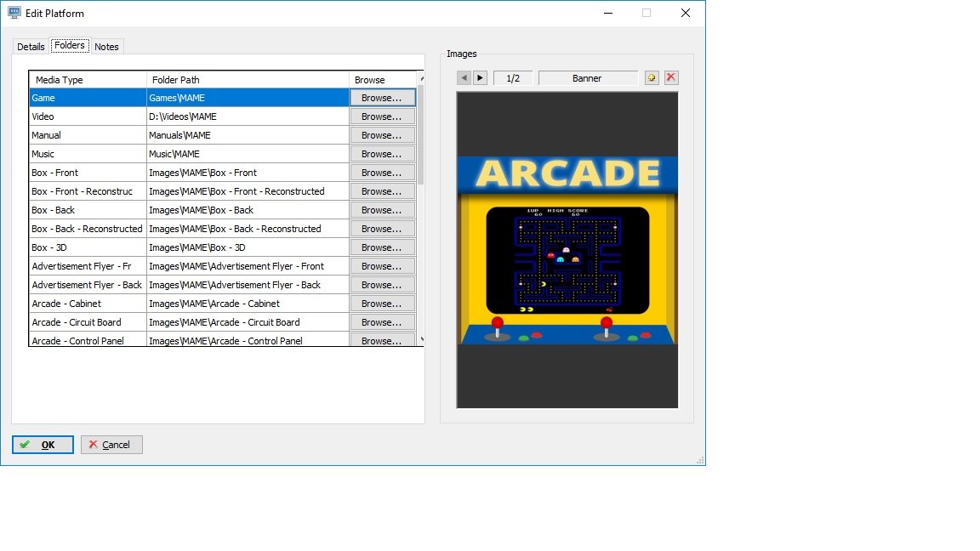Browse folder for Arcade - Control Panel row

pos(383,340)
